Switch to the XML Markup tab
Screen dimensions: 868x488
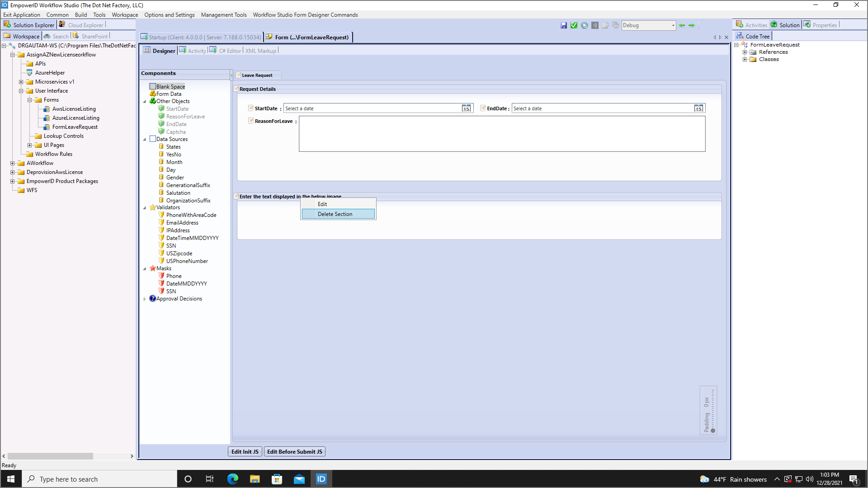[x=261, y=51]
